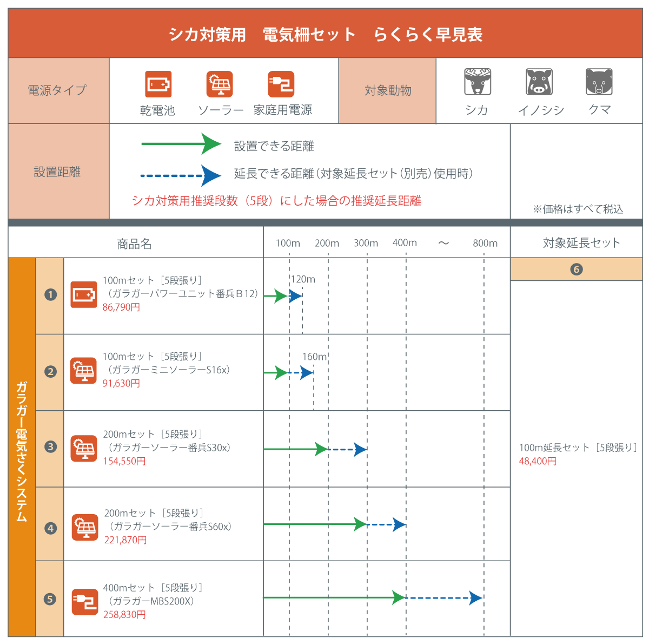Click the wild boar (イノシシ) animal icon

[539, 82]
